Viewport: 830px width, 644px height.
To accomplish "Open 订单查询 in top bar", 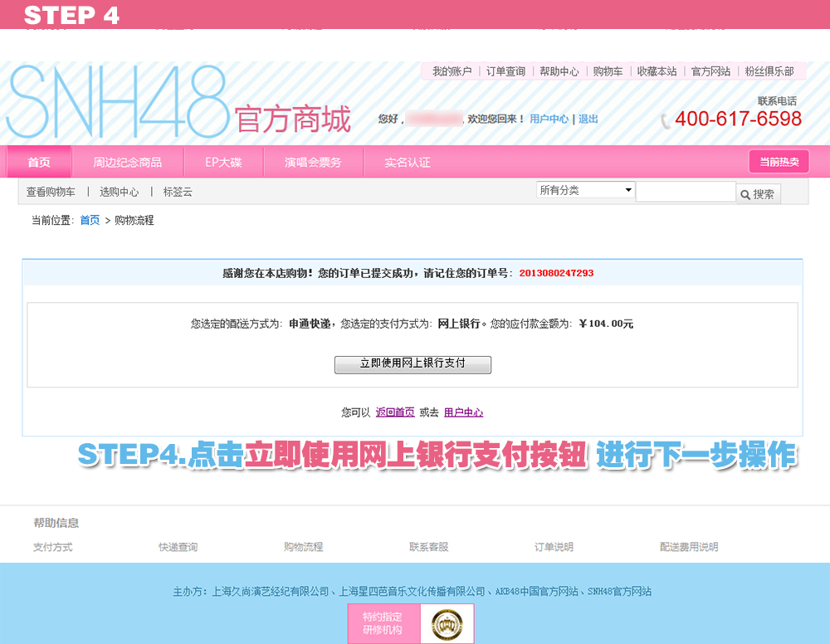I will pos(505,71).
